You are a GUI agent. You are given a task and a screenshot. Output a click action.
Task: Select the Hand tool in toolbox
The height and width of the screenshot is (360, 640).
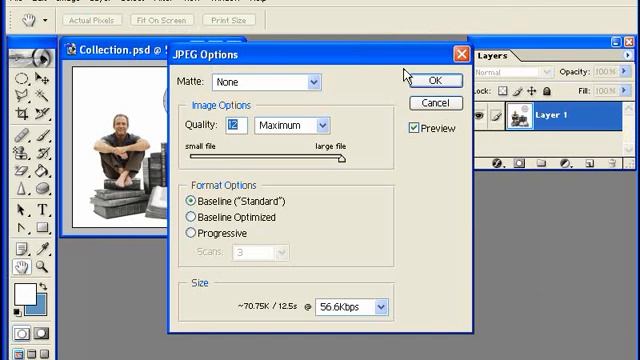21,267
